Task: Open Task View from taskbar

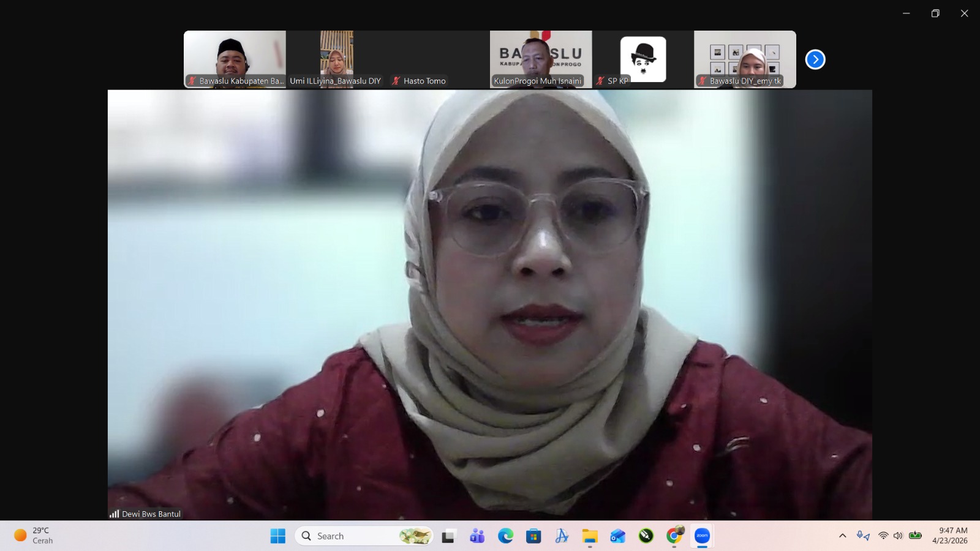Action: (x=449, y=536)
